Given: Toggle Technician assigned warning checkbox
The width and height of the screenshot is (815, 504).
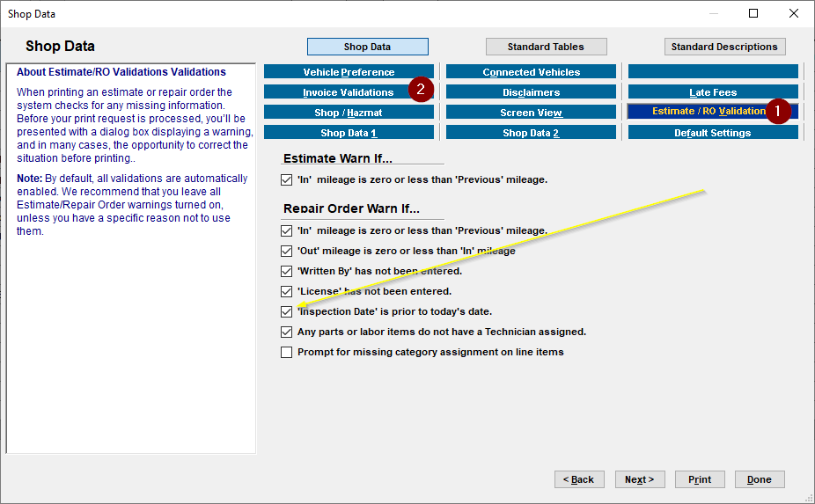Looking at the screenshot, I should pyautogui.click(x=286, y=332).
